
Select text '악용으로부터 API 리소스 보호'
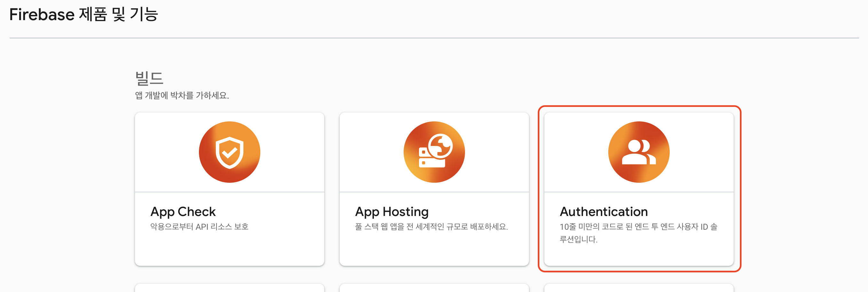click(x=200, y=227)
